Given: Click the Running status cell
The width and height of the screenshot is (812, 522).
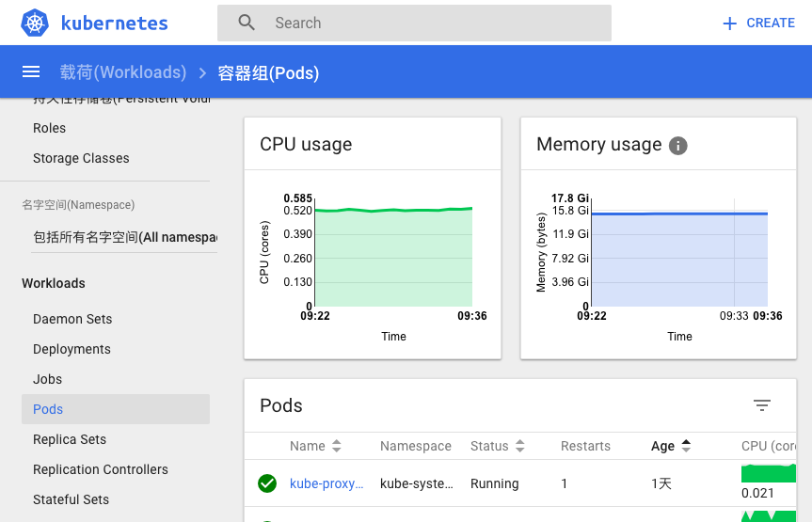Looking at the screenshot, I should 495,483.
